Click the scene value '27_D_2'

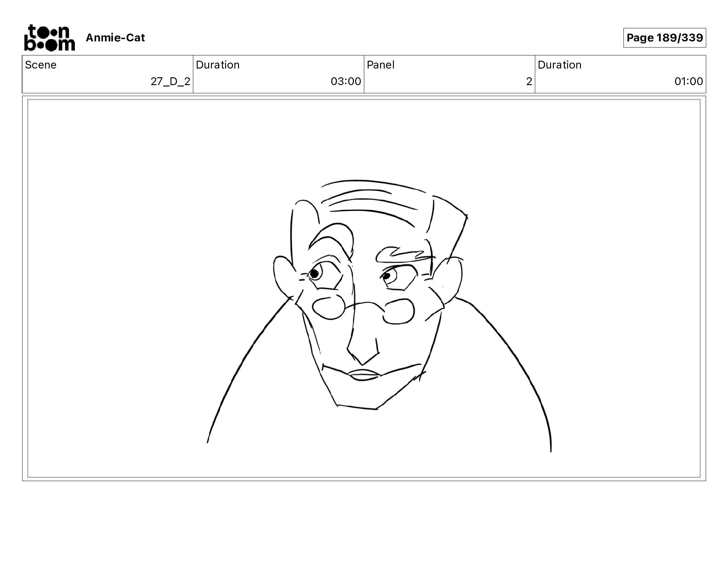[x=171, y=81]
